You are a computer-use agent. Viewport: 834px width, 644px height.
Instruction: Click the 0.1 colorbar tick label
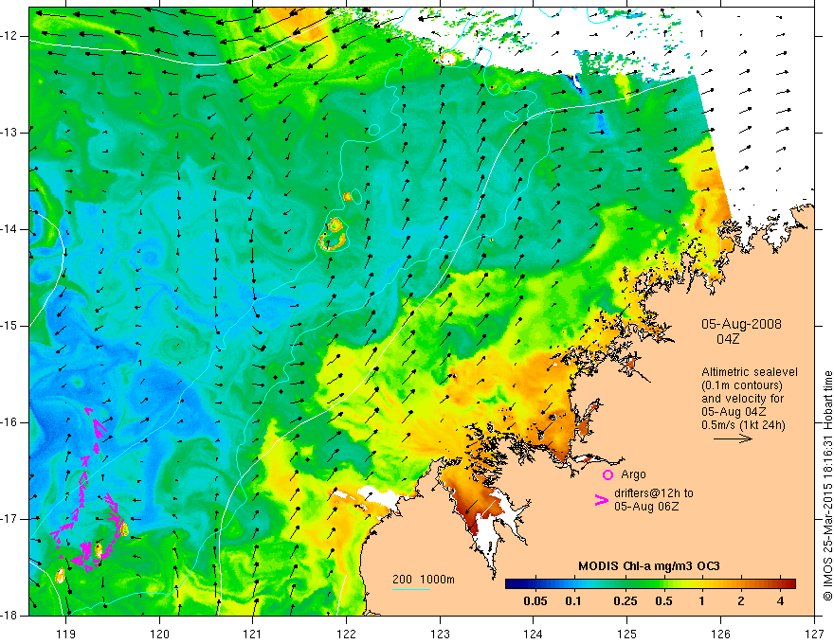(572, 601)
